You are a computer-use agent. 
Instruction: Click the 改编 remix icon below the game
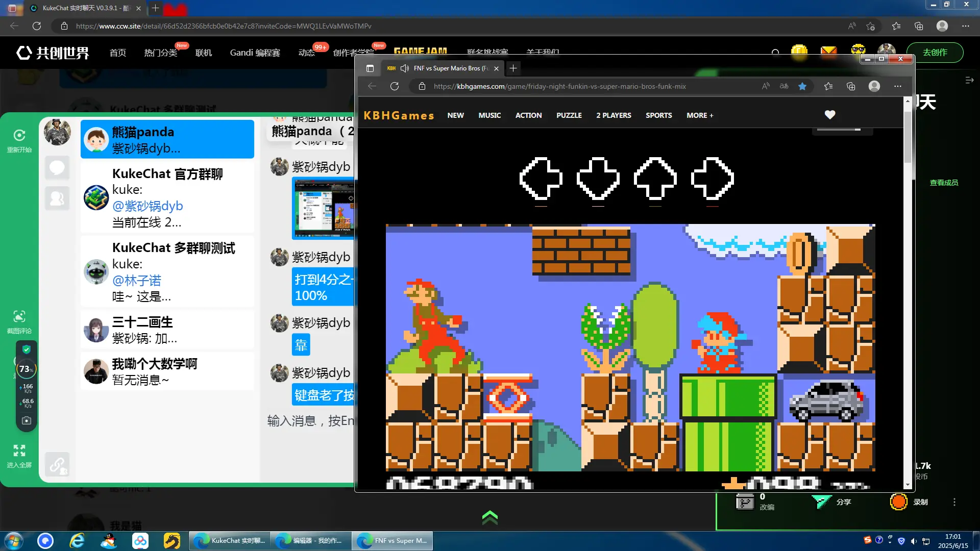click(x=745, y=502)
